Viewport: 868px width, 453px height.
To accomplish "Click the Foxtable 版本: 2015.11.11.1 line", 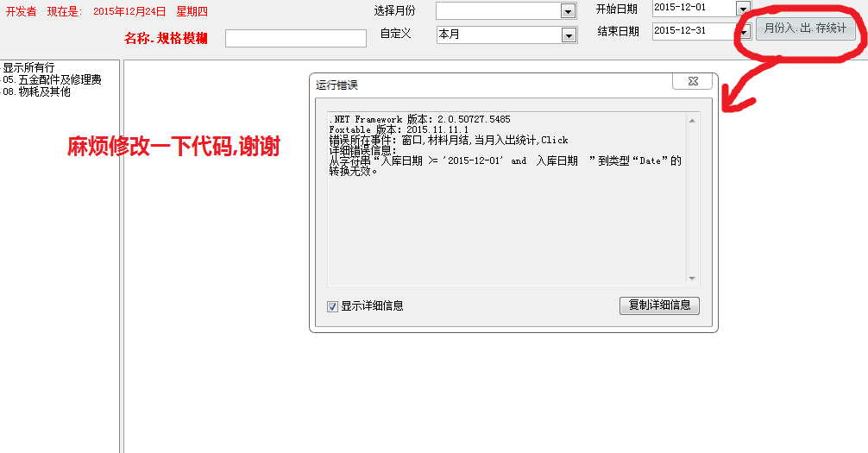I will pyautogui.click(x=399, y=129).
